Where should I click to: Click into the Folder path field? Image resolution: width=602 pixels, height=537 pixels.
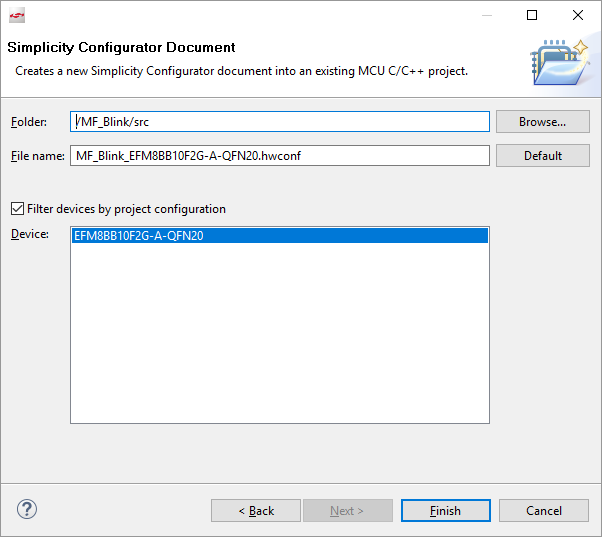point(280,122)
